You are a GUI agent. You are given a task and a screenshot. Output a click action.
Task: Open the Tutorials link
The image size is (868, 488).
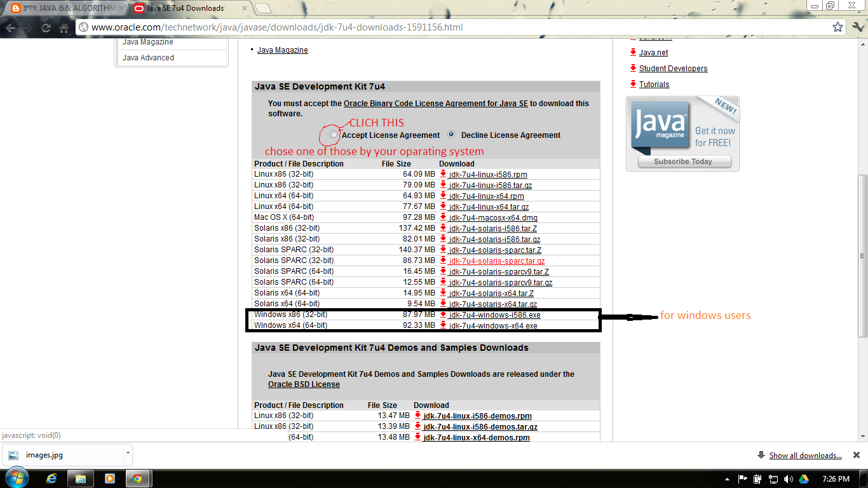654,85
